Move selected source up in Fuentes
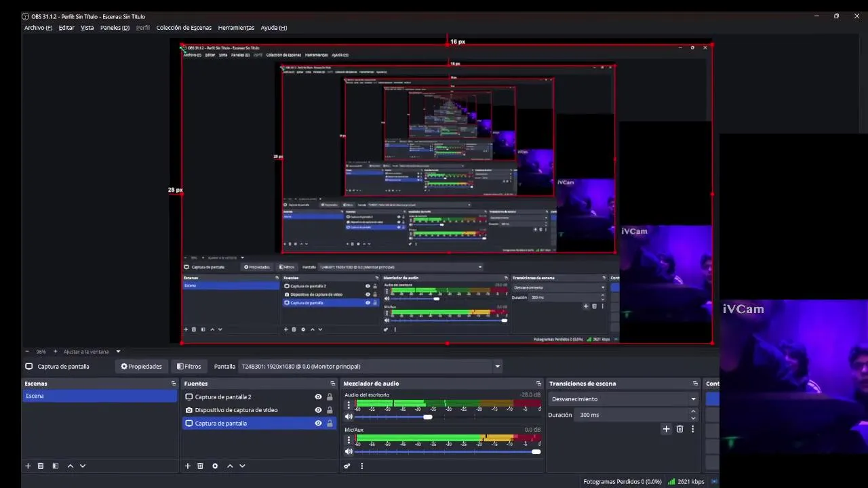This screenshot has height=488, width=868. click(x=230, y=466)
